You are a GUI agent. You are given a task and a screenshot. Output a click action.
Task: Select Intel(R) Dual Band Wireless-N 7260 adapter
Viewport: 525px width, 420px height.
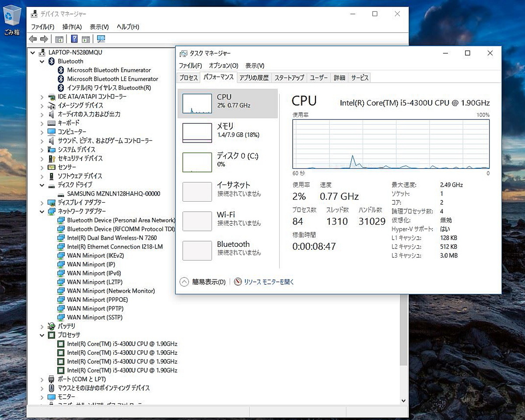[x=112, y=238]
